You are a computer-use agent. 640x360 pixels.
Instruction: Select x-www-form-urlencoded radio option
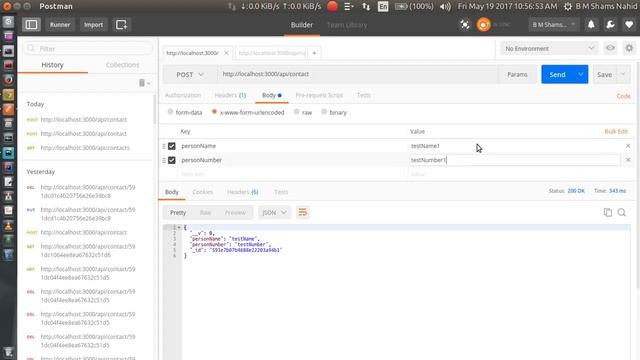click(214, 112)
